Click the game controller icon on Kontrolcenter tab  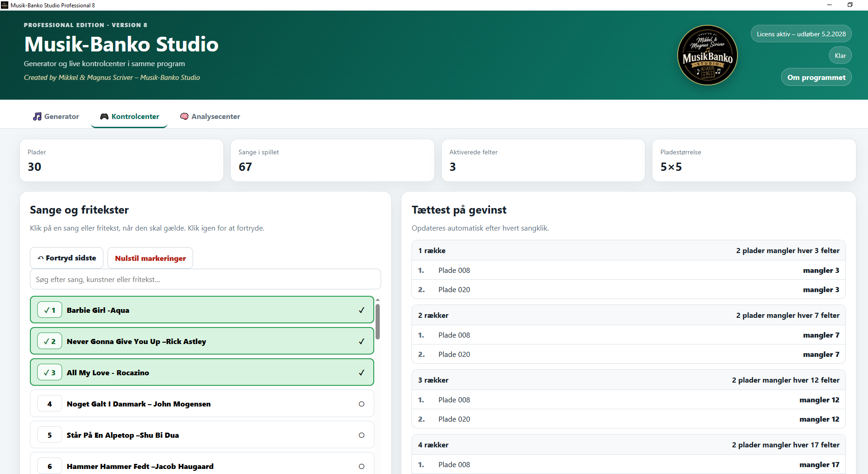tap(104, 117)
